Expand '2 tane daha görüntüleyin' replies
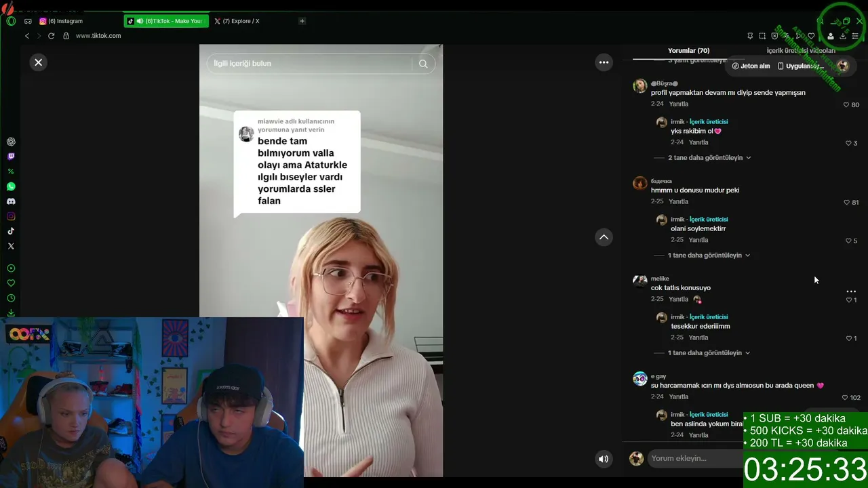Screen dimensions: 868x488 pyautogui.click(x=709, y=158)
